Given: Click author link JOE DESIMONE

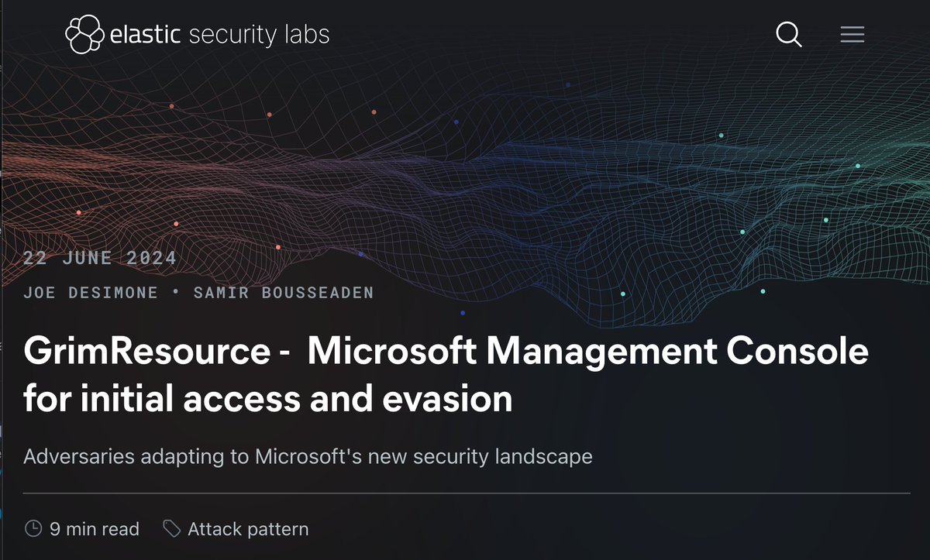Looking at the screenshot, I should pos(91,292).
